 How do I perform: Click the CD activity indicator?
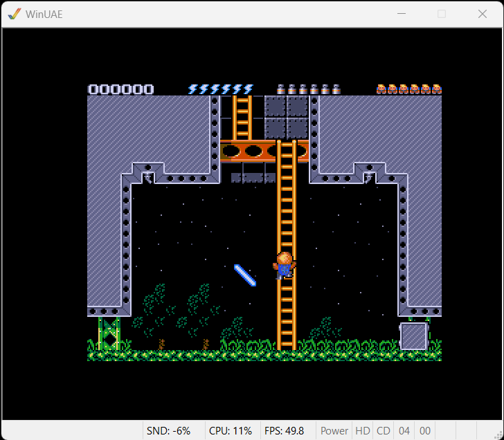(384, 430)
